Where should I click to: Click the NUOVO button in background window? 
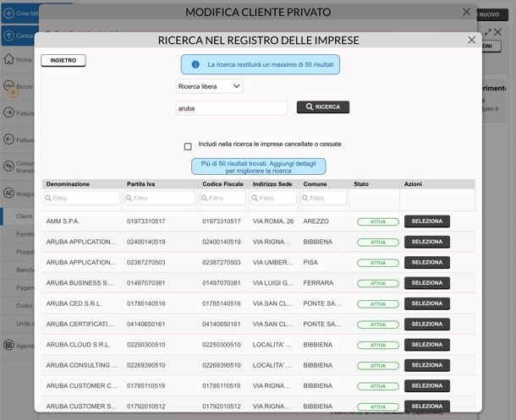(491, 14)
